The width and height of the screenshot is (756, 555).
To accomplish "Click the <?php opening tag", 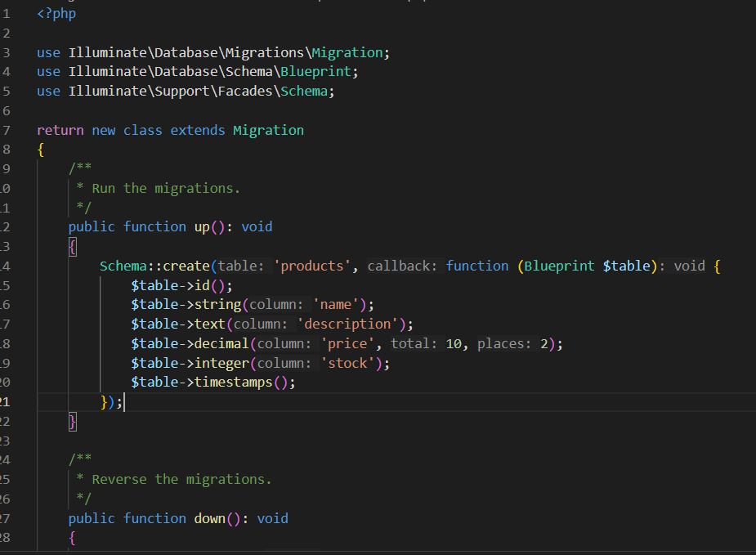I will (56, 14).
